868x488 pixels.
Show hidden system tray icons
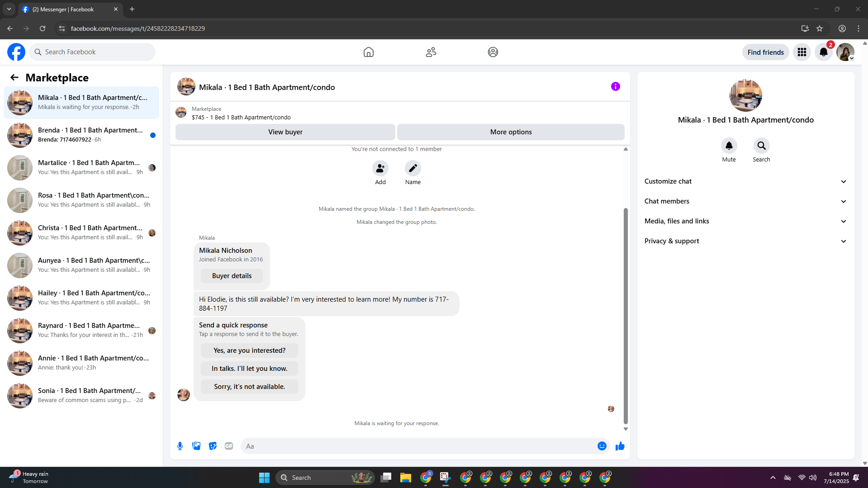coord(773,478)
